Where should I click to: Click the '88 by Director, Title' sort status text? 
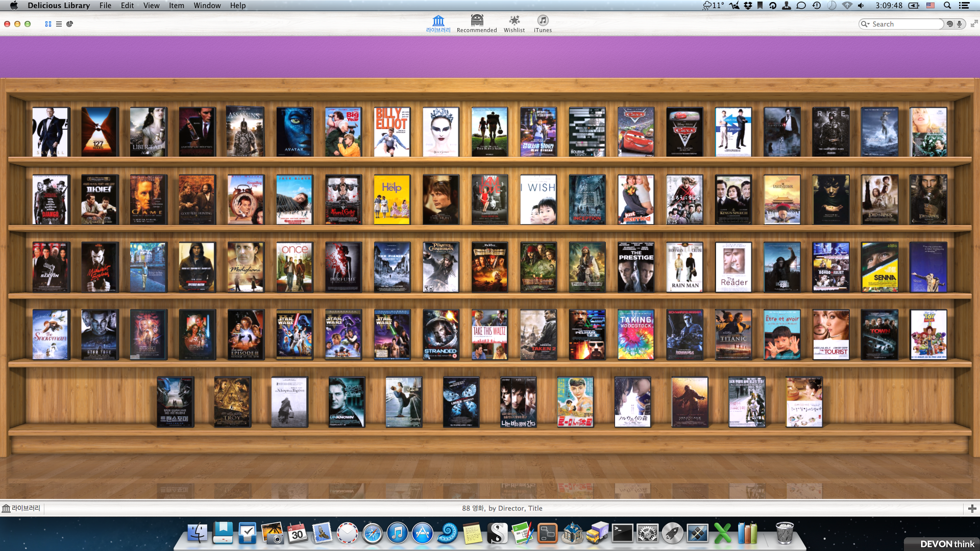click(502, 509)
